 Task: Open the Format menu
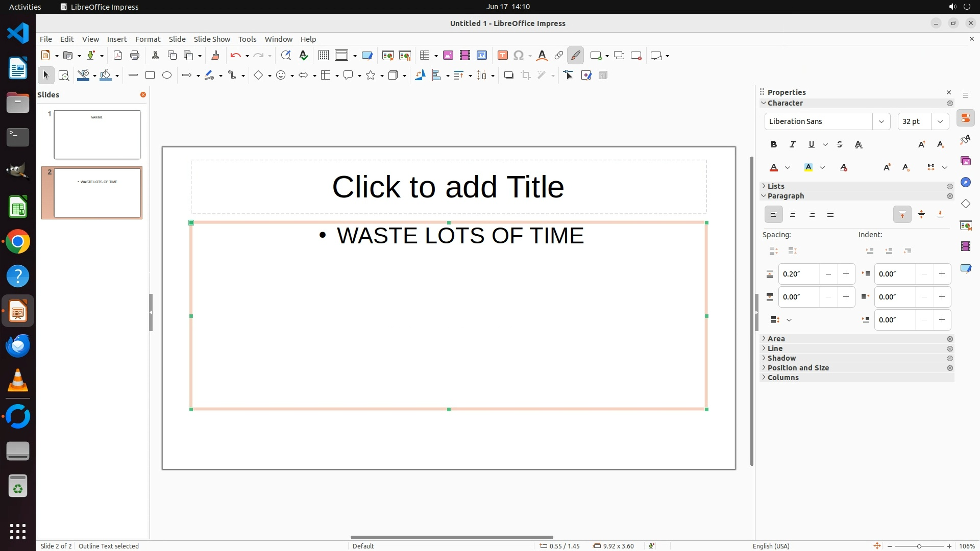click(148, 39)
